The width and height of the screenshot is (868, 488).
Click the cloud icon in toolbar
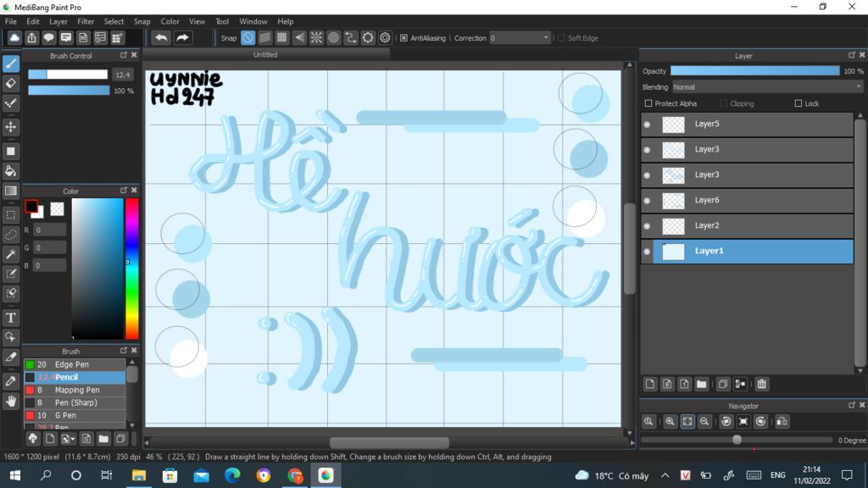14,37
